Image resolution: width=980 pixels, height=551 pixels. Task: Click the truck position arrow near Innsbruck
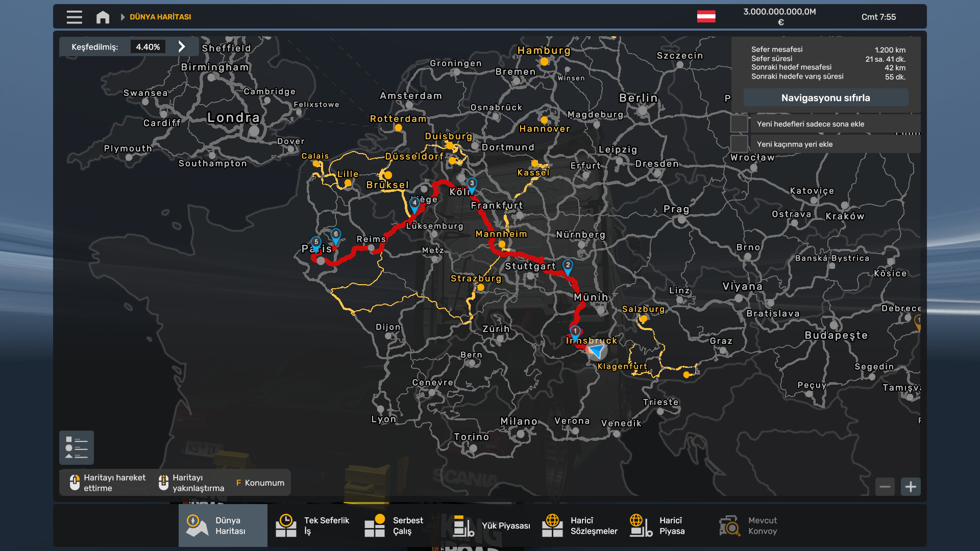(x=596, y=350)
